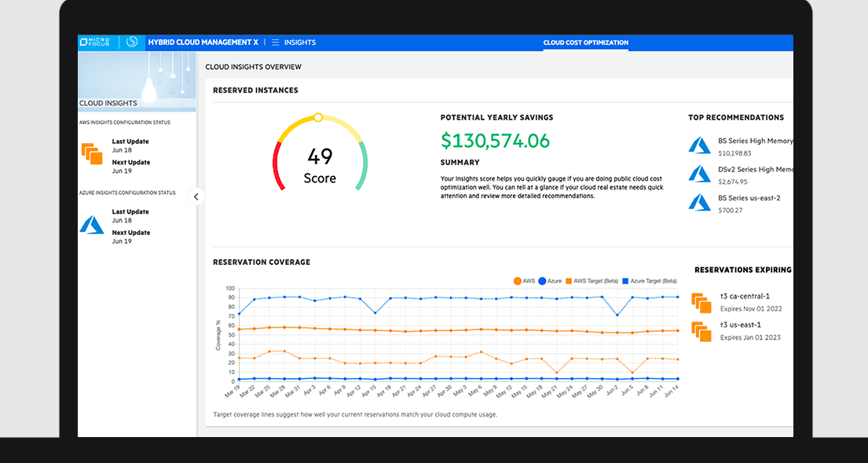Switch to the Cloud Cost Optimization tab
Screen dimensions: 868x463
(x=586, y=42)
